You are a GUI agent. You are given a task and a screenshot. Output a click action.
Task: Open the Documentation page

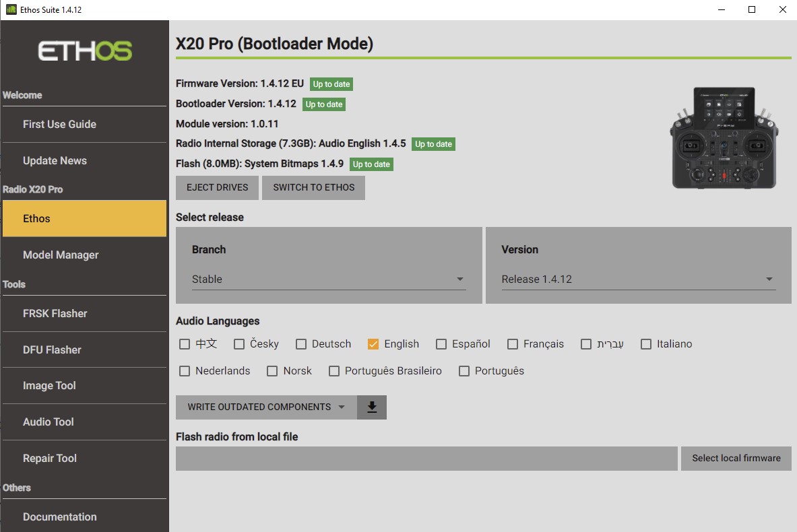tap(59, 517)
